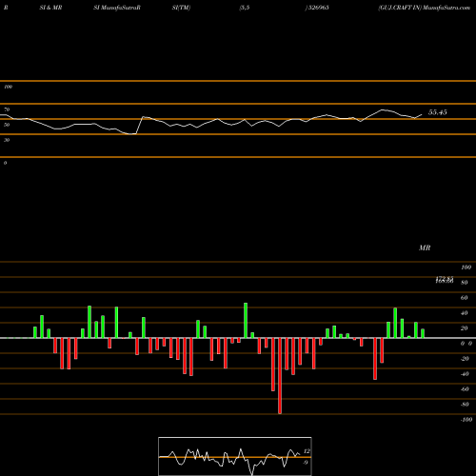
Task: Click the '(5,5' parameter text in header
Action: point(245,8)
